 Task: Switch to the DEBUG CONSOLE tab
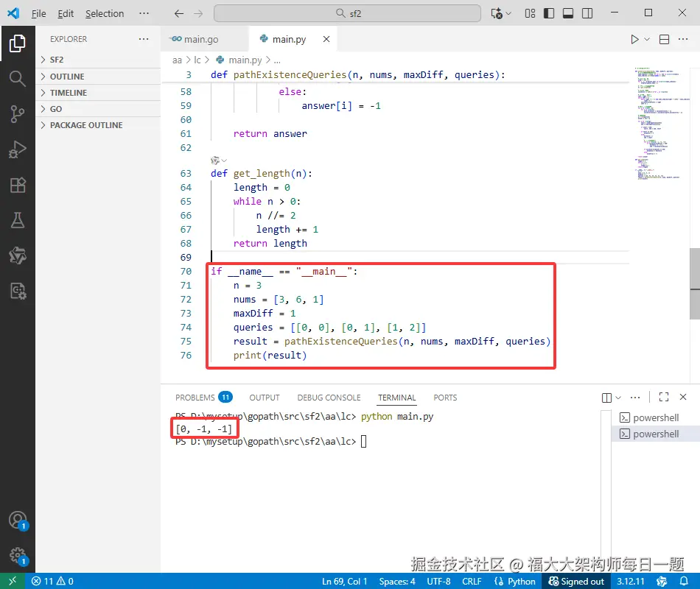[x=329, y=397]
